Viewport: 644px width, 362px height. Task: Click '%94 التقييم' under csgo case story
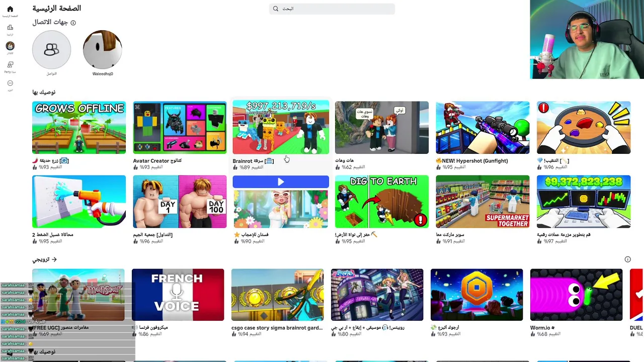click(249, 334)
